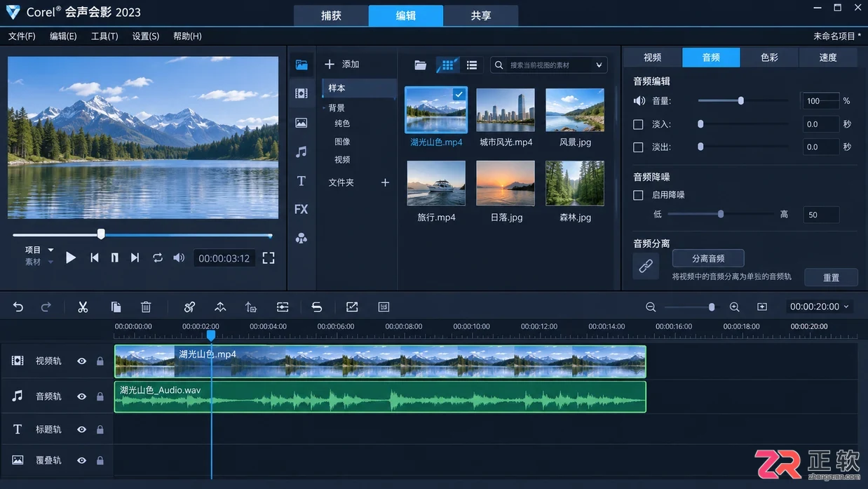Click the timeline zoom in magnifier
Screen dimensions: 868x489
(734, 307)
